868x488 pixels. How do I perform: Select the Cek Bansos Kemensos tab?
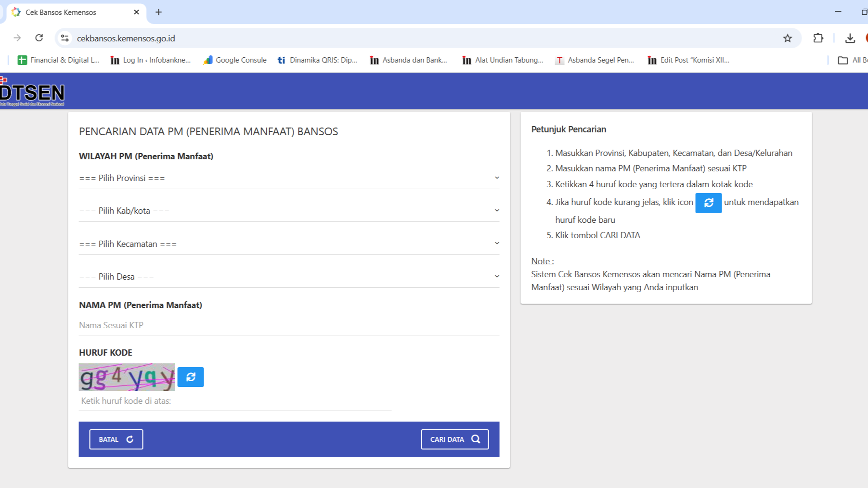tap(67, 13)
